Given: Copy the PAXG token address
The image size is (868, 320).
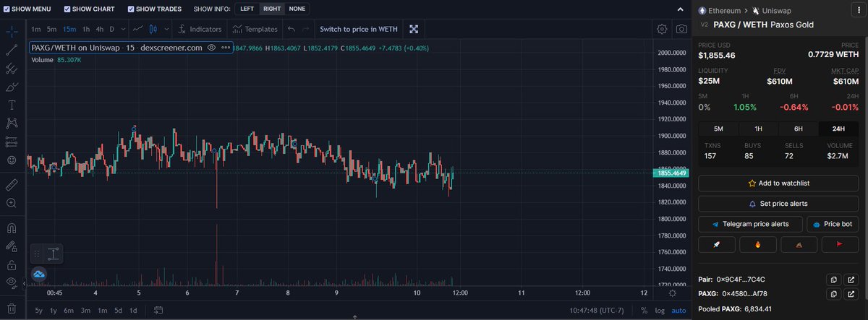Looking at the screenshot, I should tap(833, 294).
